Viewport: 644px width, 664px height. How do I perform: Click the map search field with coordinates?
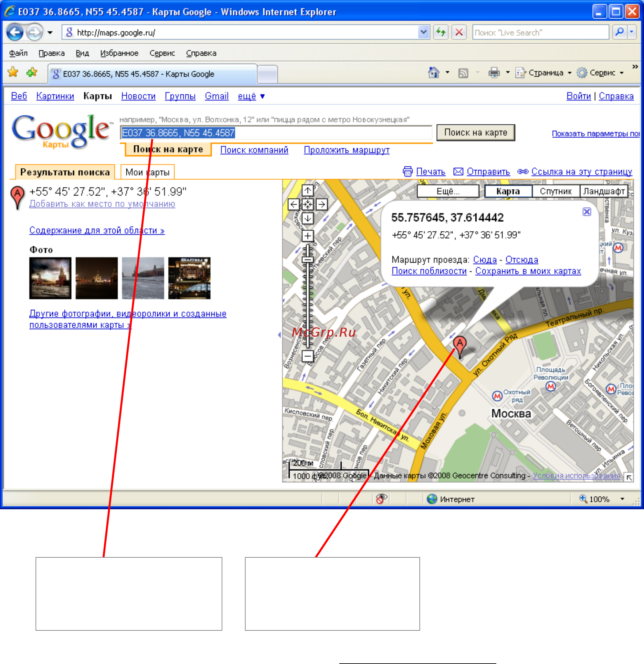tap(276, 133)
